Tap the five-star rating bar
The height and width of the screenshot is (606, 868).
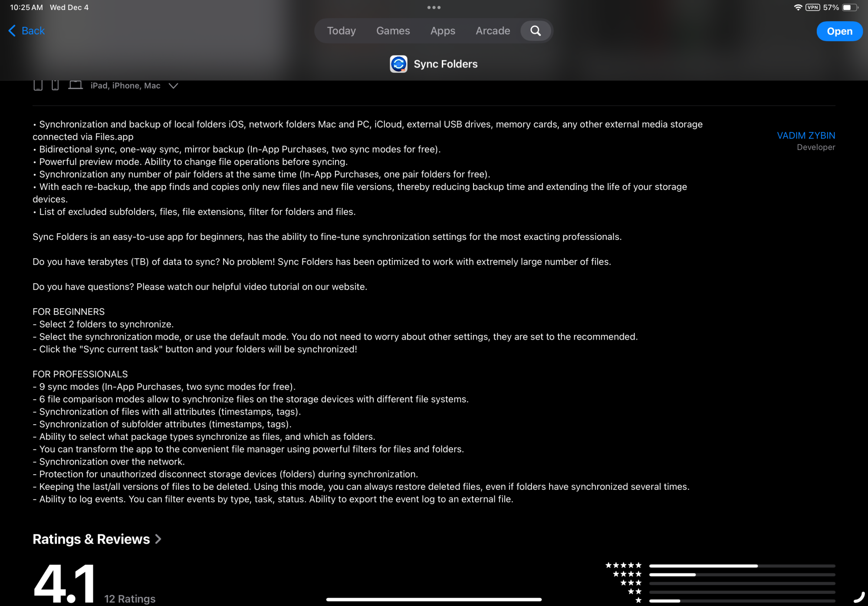742,566
